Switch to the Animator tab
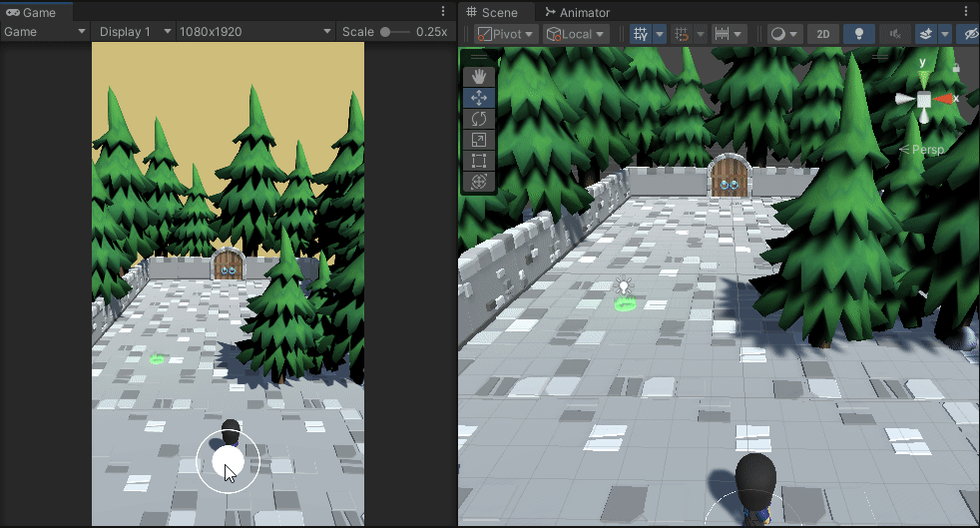The height and width of the screenshot is (528, 980). point(577,13)
